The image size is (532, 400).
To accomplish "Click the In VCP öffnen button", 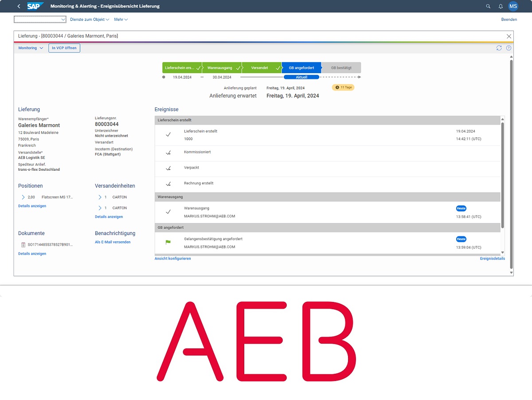I will [64, 48].
